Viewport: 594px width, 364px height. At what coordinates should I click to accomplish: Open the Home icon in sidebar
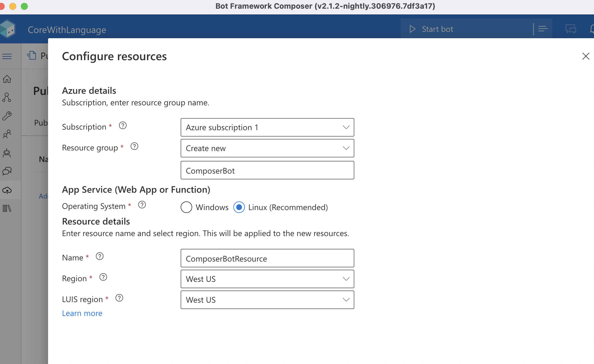pyautogui.click(x=7, y=79)
